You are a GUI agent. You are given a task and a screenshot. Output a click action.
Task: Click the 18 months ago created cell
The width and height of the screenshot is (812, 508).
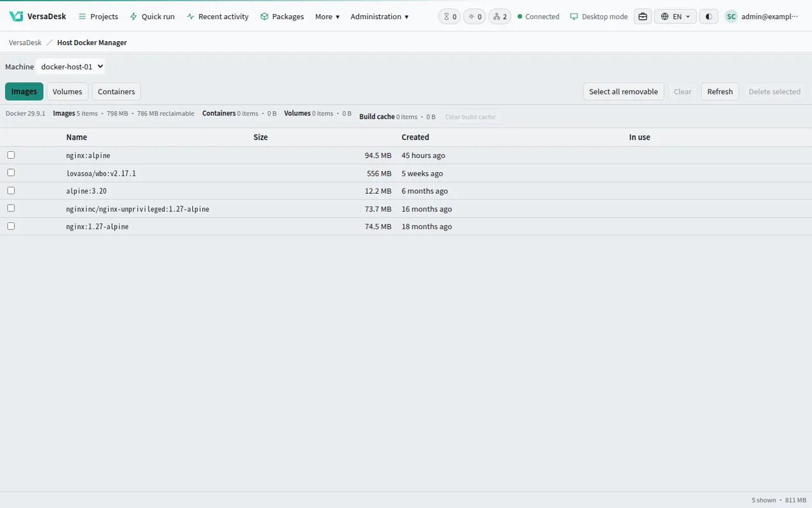427,227
